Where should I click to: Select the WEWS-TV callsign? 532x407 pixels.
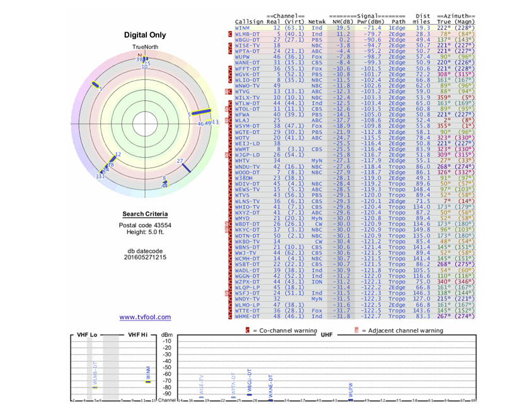coord(247,189)
